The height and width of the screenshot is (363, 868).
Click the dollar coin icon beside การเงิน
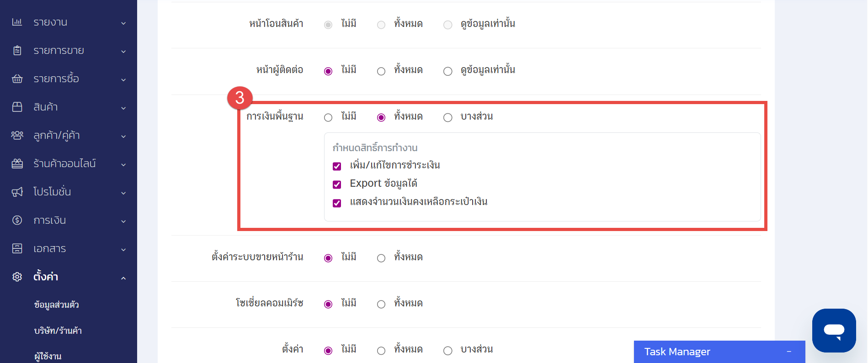tap(17, 220)
